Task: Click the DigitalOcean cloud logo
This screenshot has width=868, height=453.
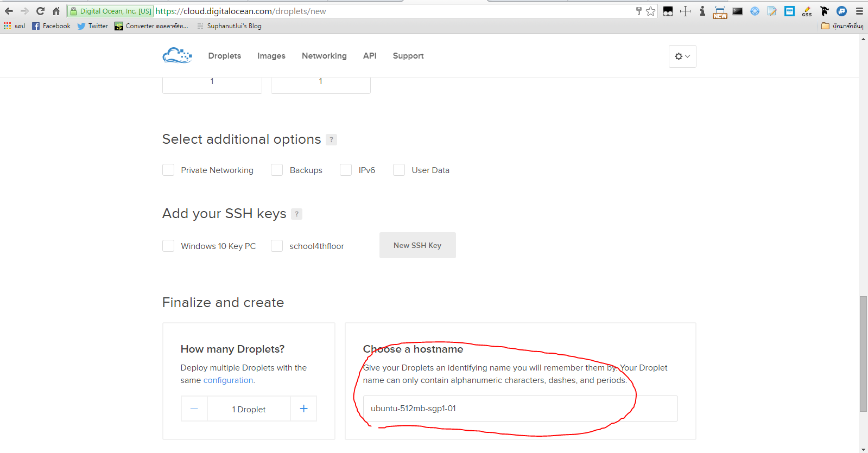Action: pos(177,55)
